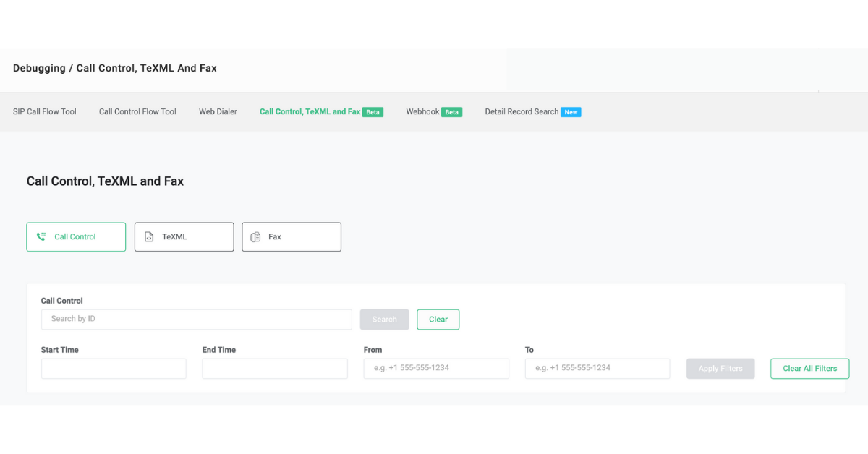868x454 pixels.
Task: Open the Web Dialer tab
Action: click(218, 111)
